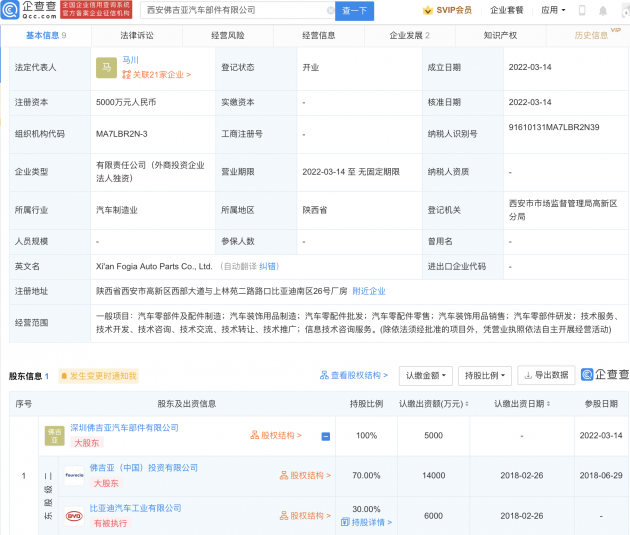Click the organization code MA7LBR2N-3
The width and height of the screenshot is (630, 535).
click(x=121, y=134)
